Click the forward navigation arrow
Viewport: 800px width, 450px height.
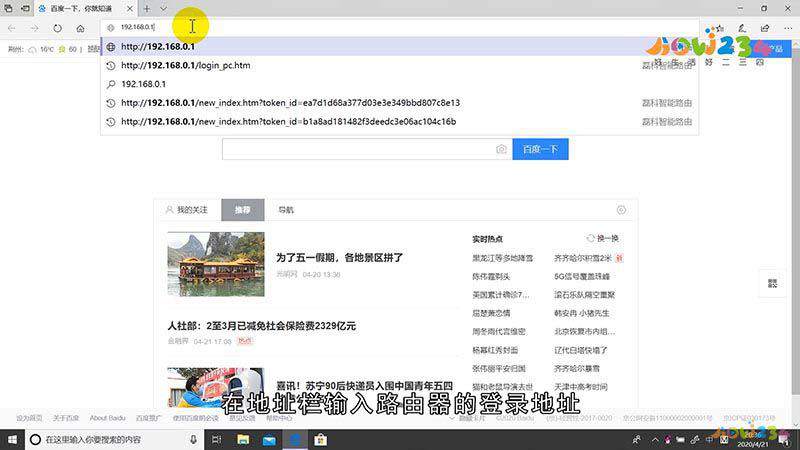click(x=34, y=28)
